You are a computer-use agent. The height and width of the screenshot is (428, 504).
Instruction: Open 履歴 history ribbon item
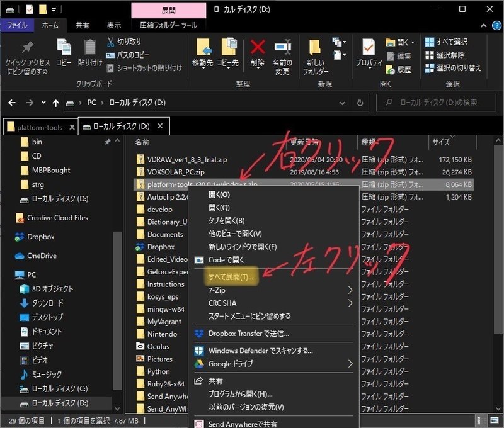[399, 69]
